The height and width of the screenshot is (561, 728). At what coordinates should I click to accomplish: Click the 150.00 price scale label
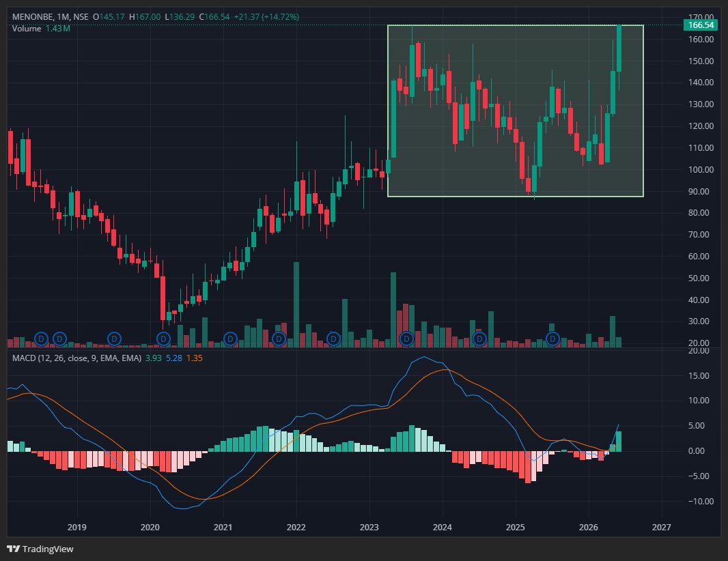701,61
